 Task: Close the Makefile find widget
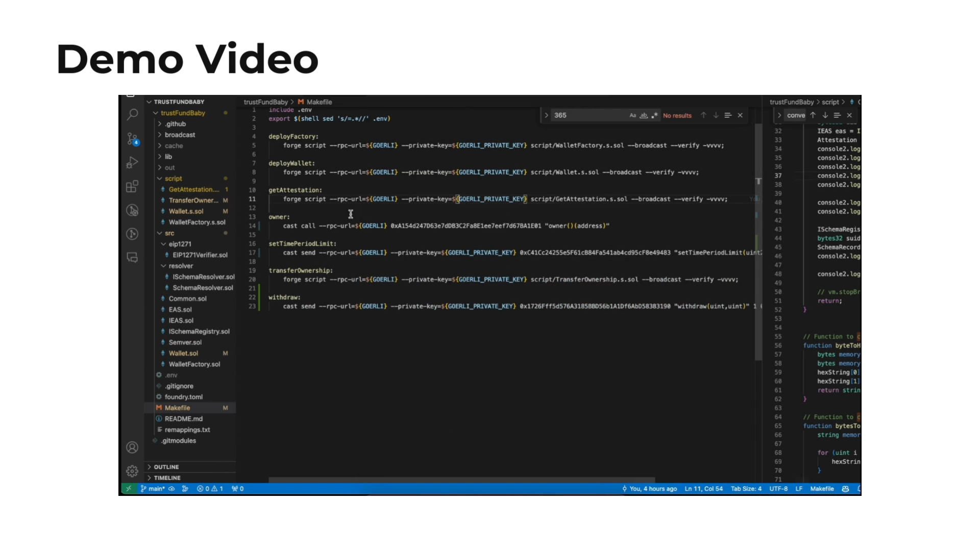[740, 115]
